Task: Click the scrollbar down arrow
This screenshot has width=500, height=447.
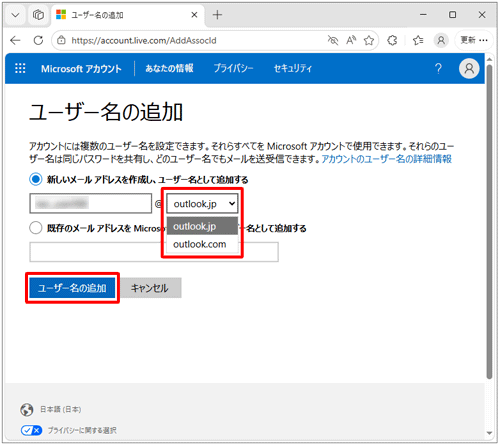Action: click(489, 433)
